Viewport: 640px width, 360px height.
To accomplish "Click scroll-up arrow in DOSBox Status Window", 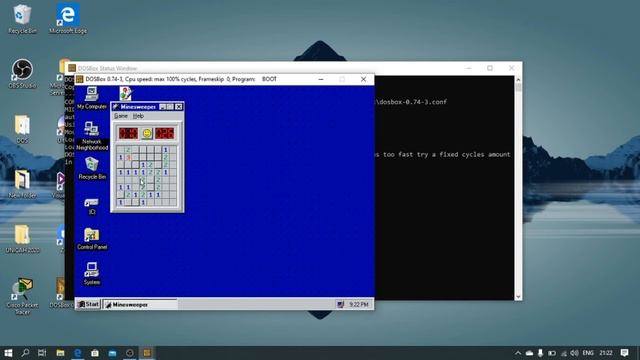I will [x=518, y=80].
